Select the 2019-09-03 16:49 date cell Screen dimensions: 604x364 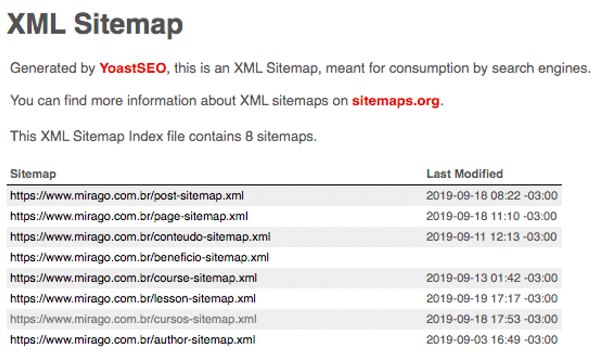[492, 340]
